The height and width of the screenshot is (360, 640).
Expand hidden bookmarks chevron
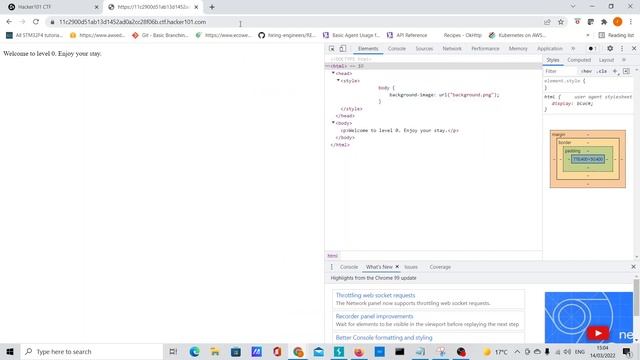(x=588, y=36)
